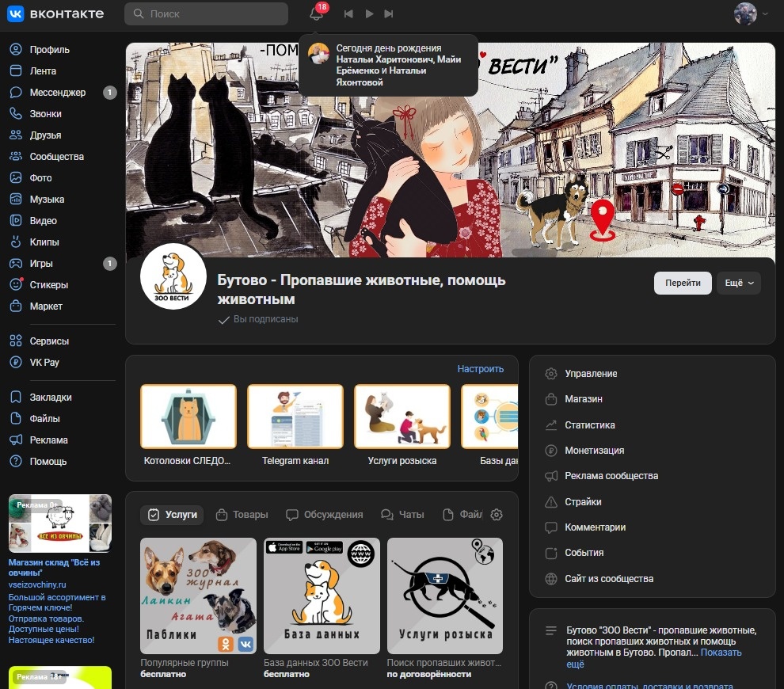
Task: Open Котоловки СЛЕДО... menu card
Action: 188,425
